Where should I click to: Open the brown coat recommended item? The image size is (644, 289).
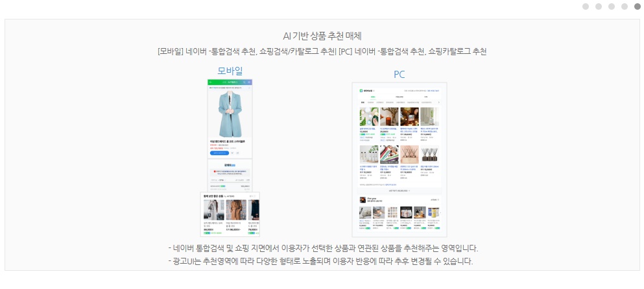236,210
